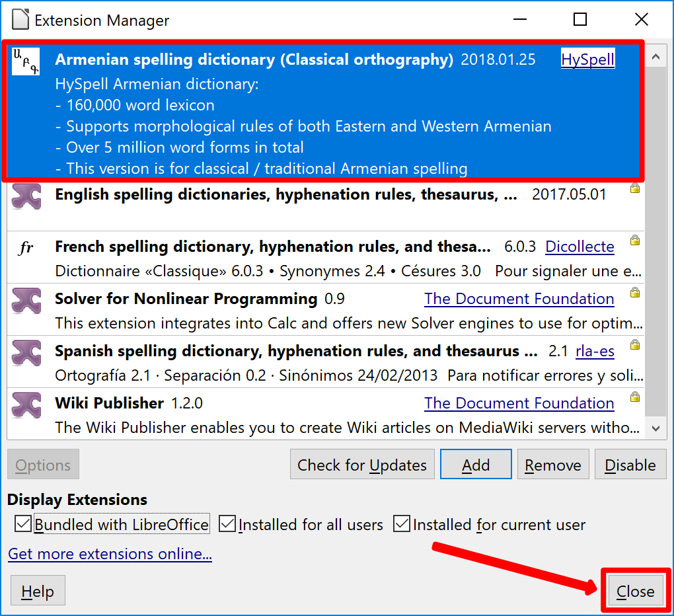674x616 pixels.
Task: Click lock icon on Wiki Publisher row
Action: 634,397
